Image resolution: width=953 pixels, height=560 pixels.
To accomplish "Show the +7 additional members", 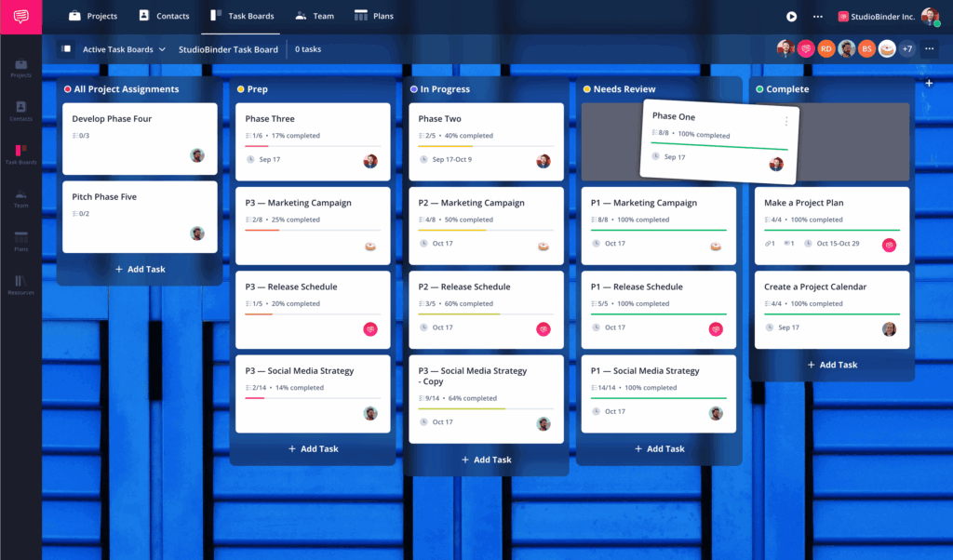I will tap(907, 48).
